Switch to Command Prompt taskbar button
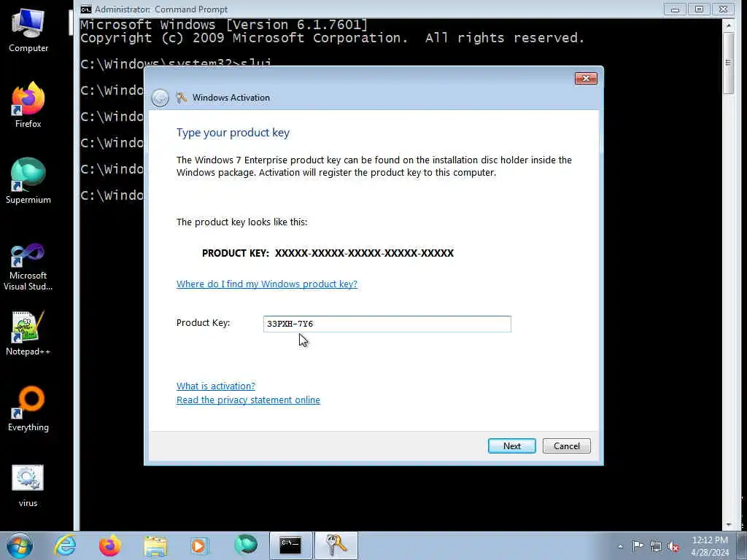Screen dimensions: 747x560 [290, 545]
